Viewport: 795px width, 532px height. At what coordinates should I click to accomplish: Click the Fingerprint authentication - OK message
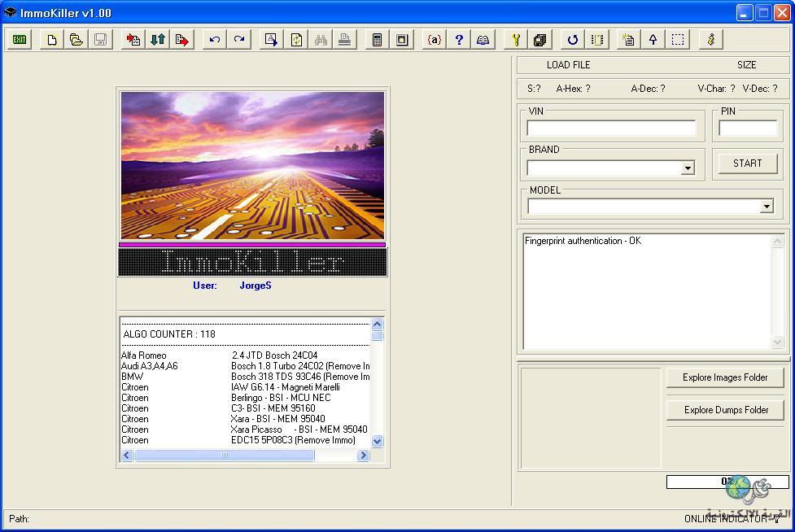(583, 241)
